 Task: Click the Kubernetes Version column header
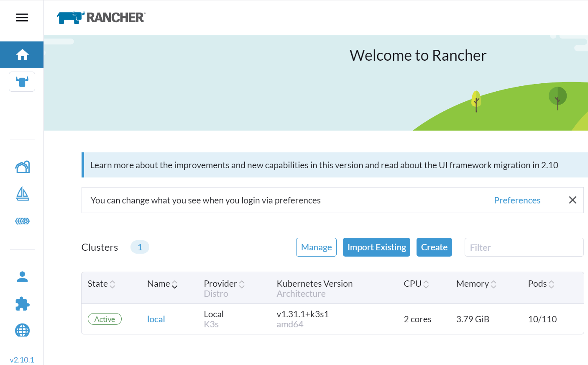(x=314, y=284)
